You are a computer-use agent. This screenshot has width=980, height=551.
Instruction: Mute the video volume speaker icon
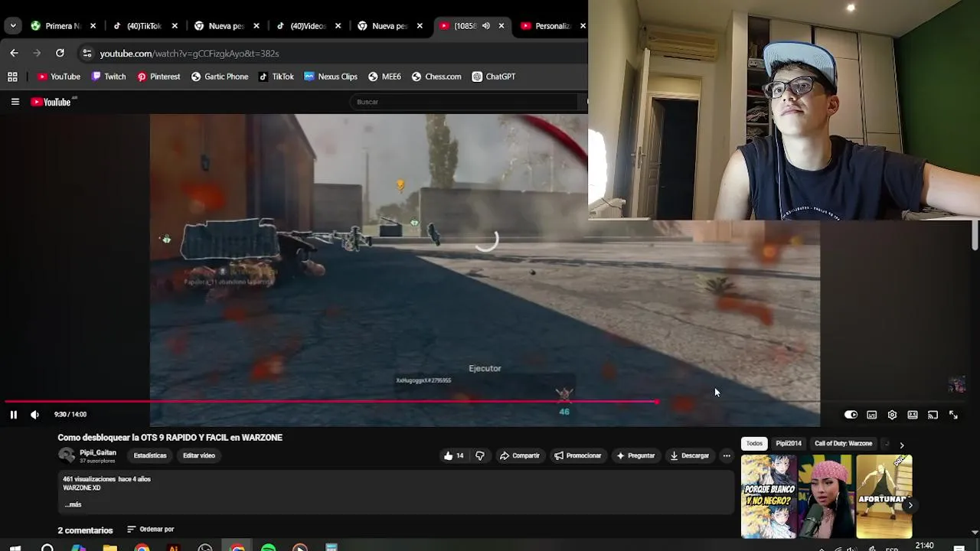(x=34, y=414)
